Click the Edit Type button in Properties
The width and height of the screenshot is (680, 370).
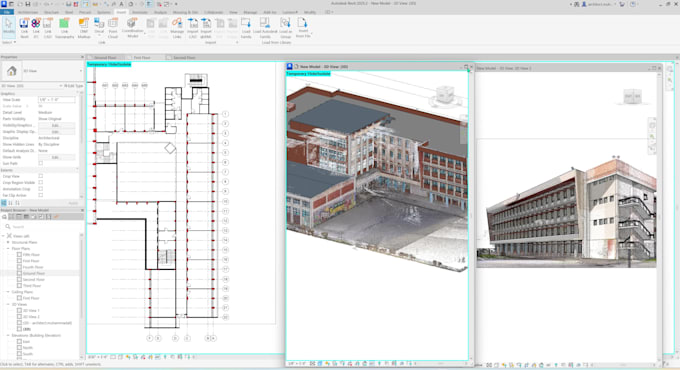point(74,86)
